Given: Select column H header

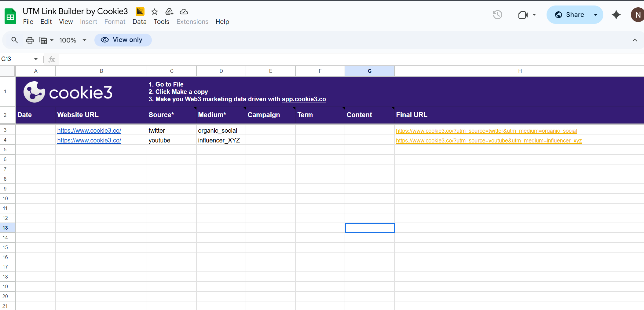Looking at the screenshot, I should [x=519, y=71].
